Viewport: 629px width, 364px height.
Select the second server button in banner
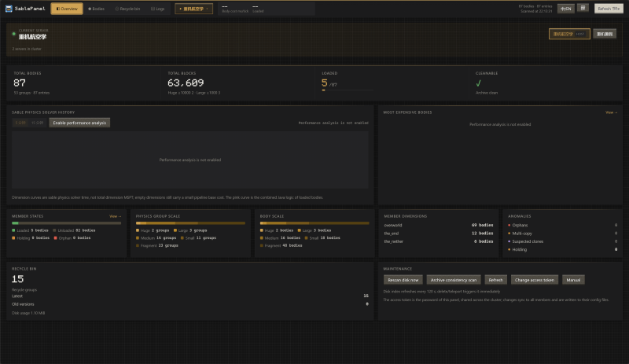click(x=605, y=34)
